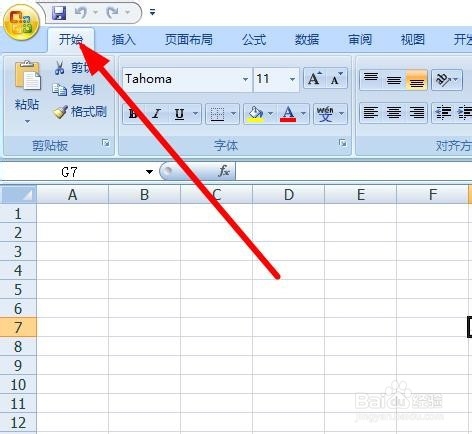The image size is (472, 434).
Task: Click into the formula bar
Action: (353, 172)
